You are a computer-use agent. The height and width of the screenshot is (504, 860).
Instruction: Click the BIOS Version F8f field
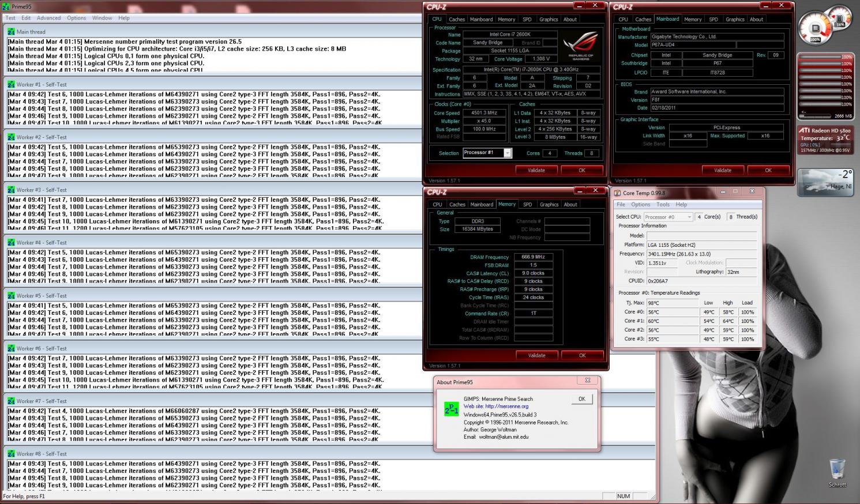(x=717, y=100)
